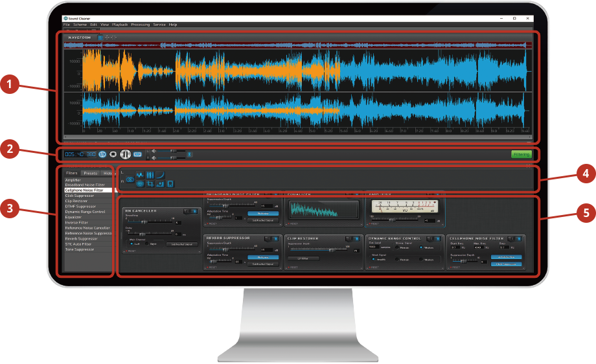596x364 pixels.
Task: Select Tone Suppressor in the filters list
Action: click(x=88, y=249)
